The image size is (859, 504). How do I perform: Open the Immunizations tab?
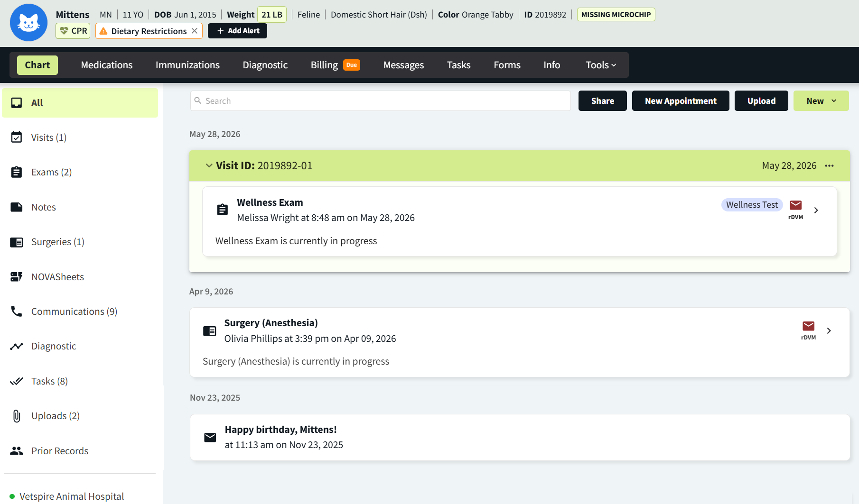coord(187,65)
